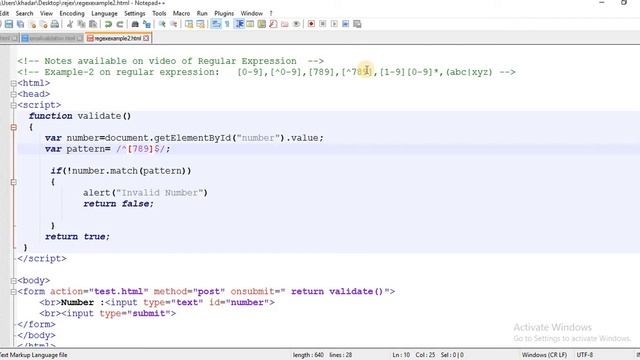
Task: Open the Window menu
Action: click(251, 13)
